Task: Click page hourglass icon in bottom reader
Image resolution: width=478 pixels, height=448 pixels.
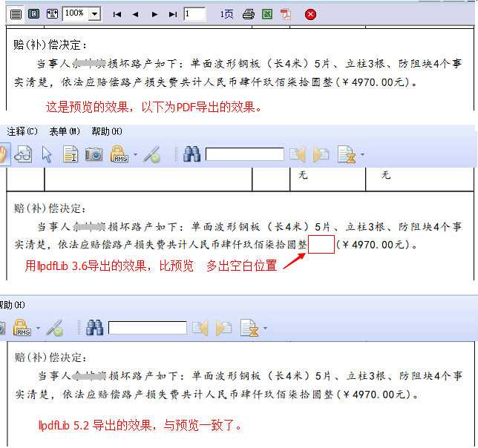Action: tap(250, 328)
